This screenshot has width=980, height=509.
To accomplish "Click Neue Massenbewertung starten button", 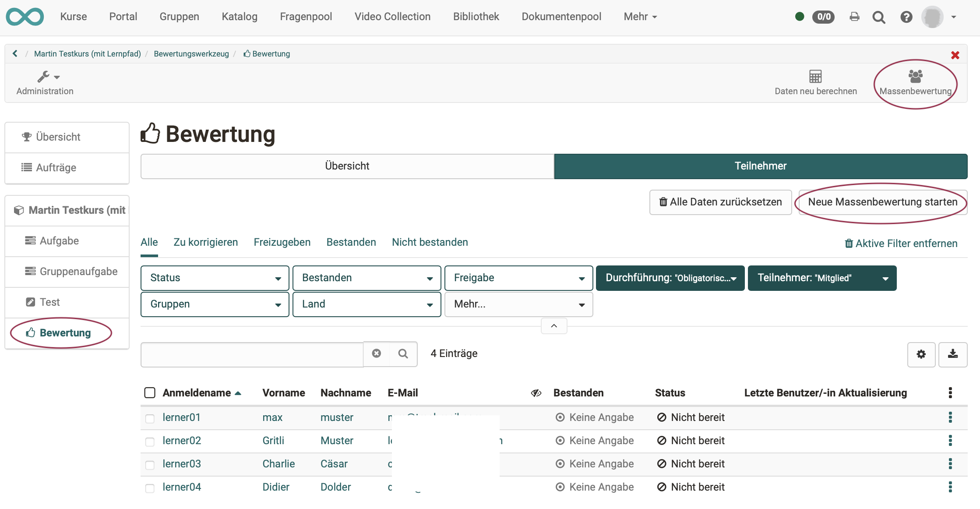I will click(883, 202).
